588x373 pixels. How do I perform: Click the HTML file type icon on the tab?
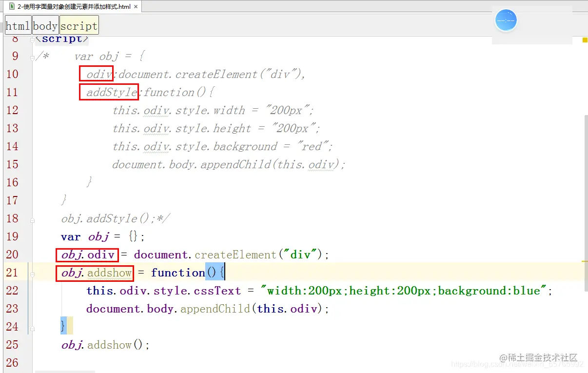pos(12,6)
